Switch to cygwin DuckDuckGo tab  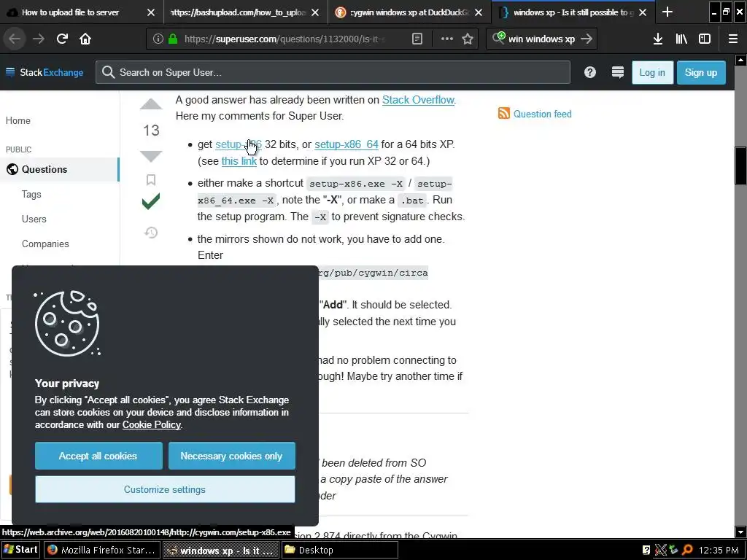[x=409, y=12]
